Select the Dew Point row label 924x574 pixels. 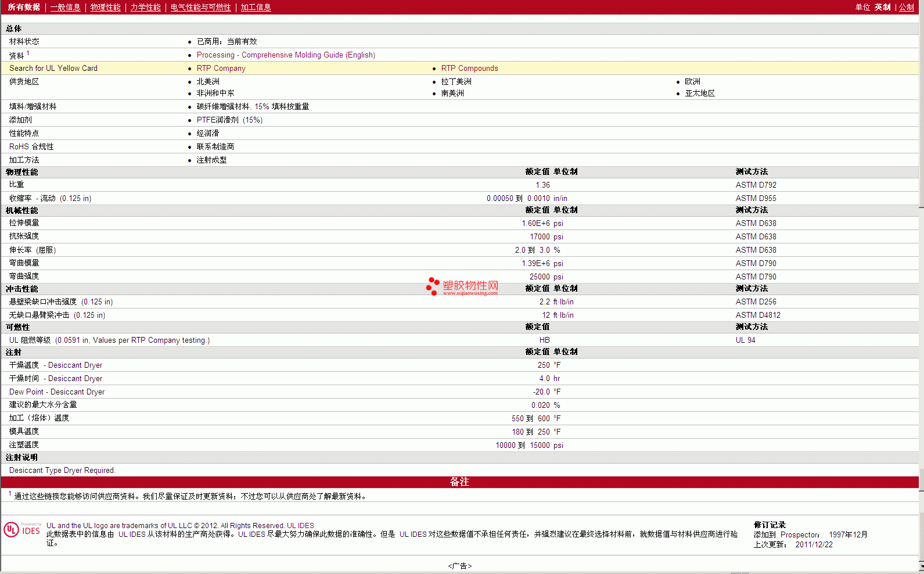coord(57,392)
